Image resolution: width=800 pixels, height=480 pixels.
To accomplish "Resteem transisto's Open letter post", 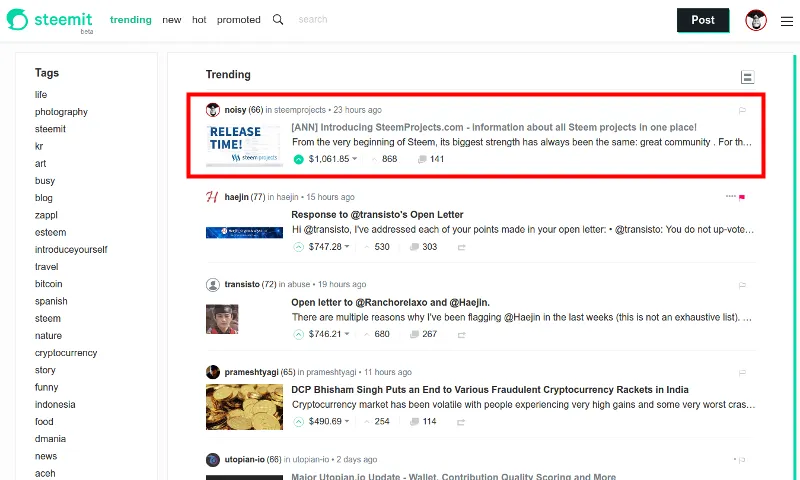I will [x=461, y=335].
